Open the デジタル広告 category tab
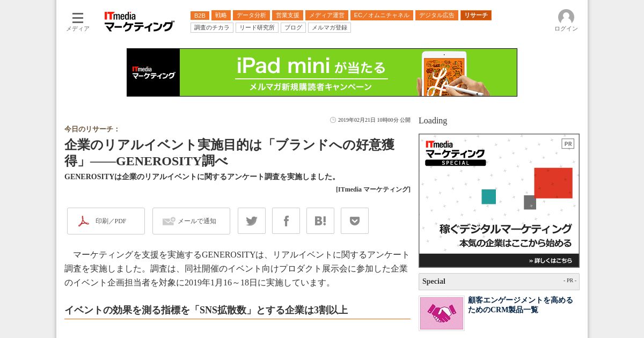The width and height of the screenshot is (644, 338). coord(437,16)
